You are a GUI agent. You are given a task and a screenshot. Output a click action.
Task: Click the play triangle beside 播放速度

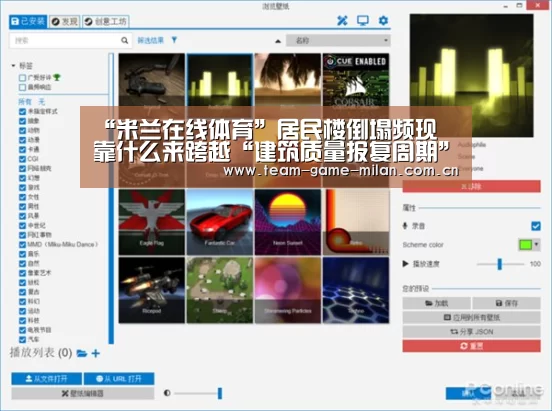coord(406,263)
